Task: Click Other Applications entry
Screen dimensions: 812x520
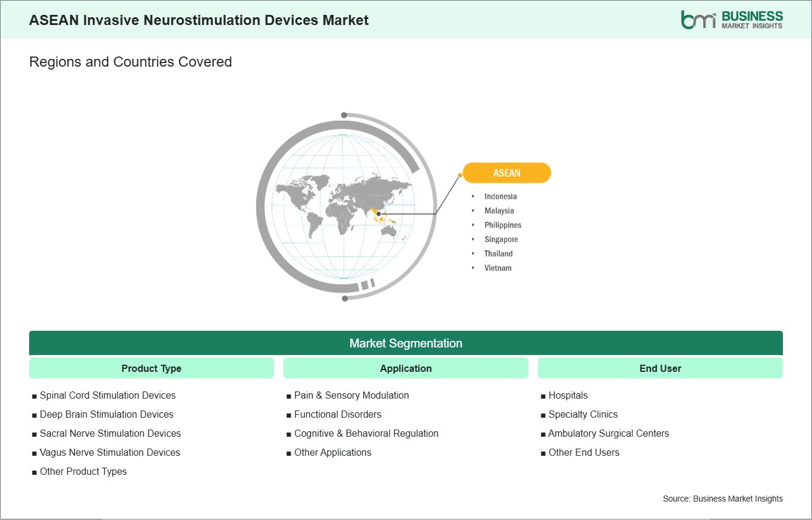Action: pyautogui.click(x=333, y=452)
